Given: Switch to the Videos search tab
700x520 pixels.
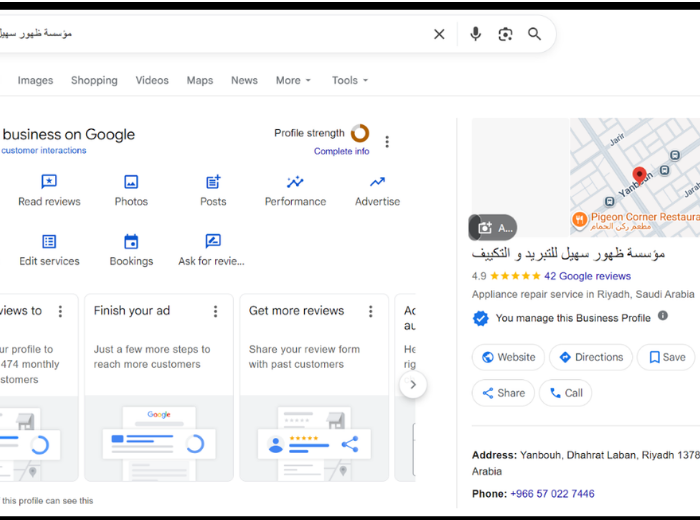Looking at the screenshot, I should click(x=152, y=80).
